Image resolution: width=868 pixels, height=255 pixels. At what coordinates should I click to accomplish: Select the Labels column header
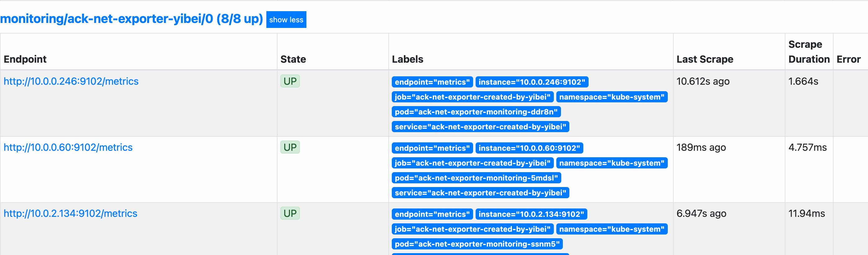[x=407, y=59]
